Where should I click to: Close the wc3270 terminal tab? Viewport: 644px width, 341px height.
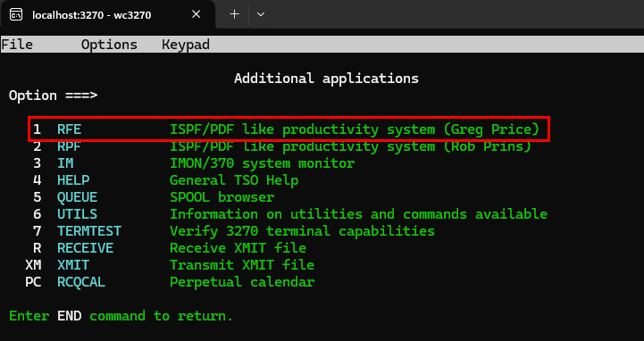197,15
